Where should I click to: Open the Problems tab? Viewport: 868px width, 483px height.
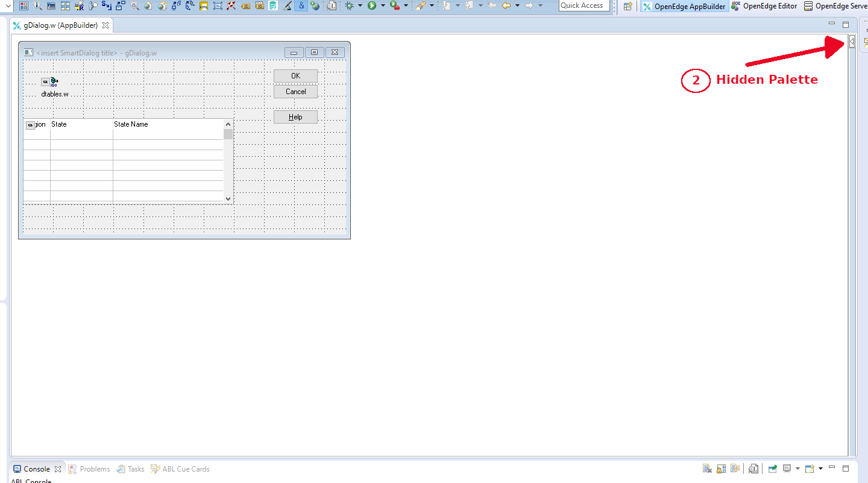click(89, 469)
